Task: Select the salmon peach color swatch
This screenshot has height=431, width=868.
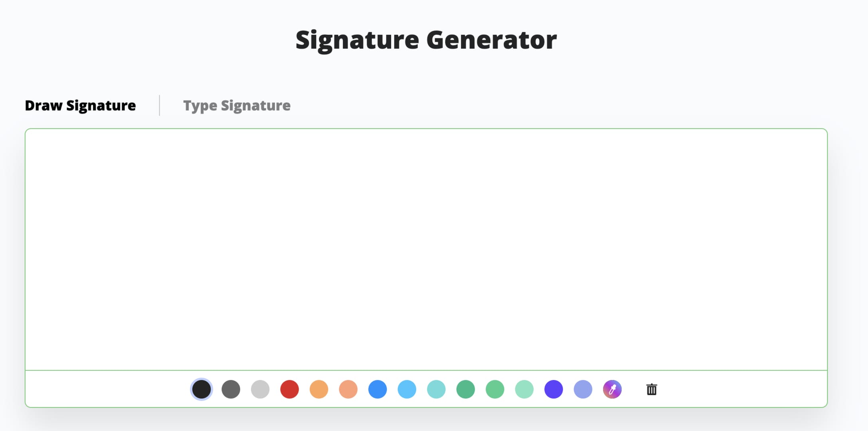Action: pyautogui.click(x=348, y=389)
